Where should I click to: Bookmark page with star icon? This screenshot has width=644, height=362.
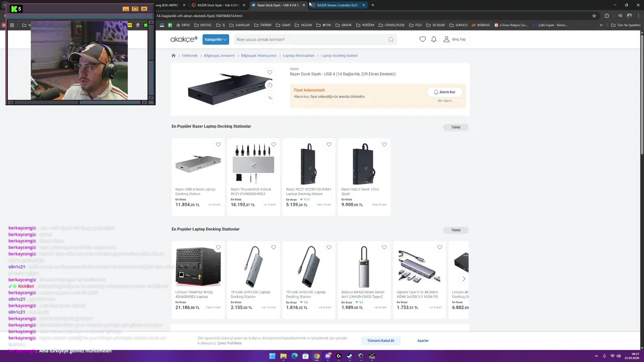594,16
